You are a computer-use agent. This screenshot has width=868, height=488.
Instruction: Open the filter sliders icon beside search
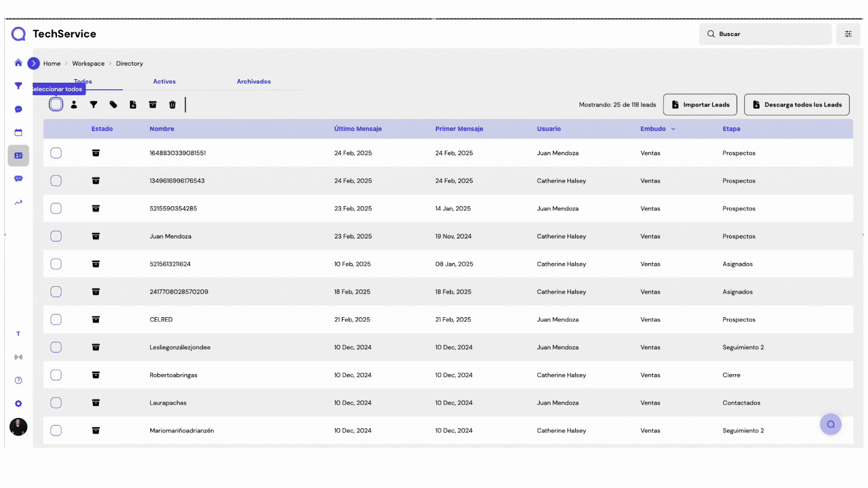[848, 34]
